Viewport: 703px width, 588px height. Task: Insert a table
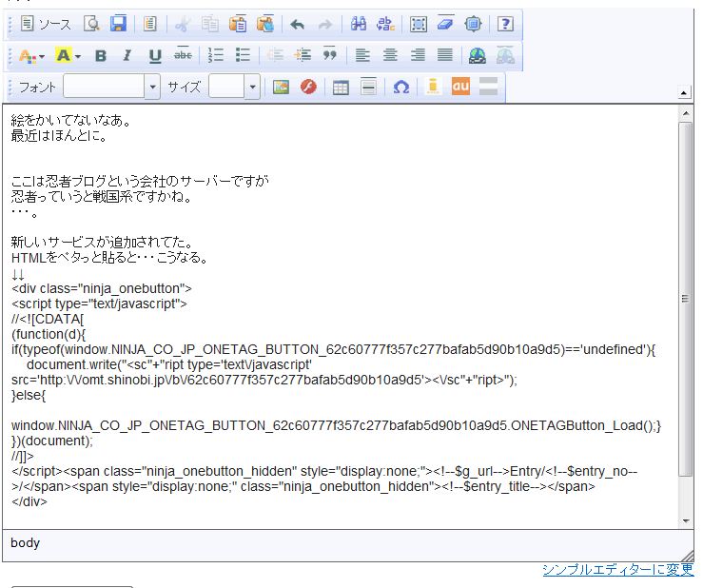click(341, 87)
